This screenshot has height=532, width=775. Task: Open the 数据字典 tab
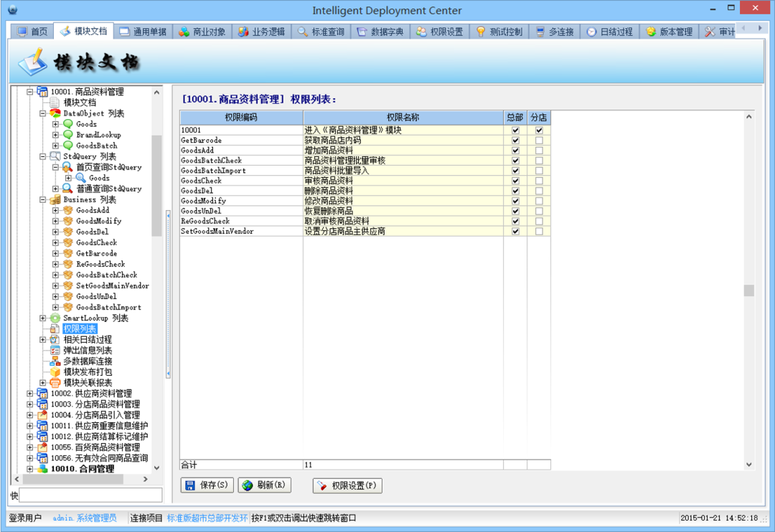point(380,32)
